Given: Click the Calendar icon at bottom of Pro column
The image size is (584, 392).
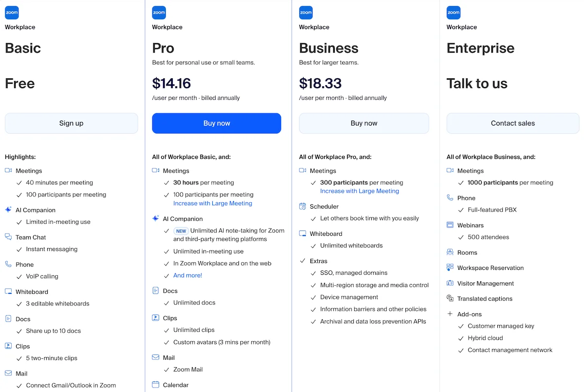Looking at the screenshot, I should click(x=156, y=385).
